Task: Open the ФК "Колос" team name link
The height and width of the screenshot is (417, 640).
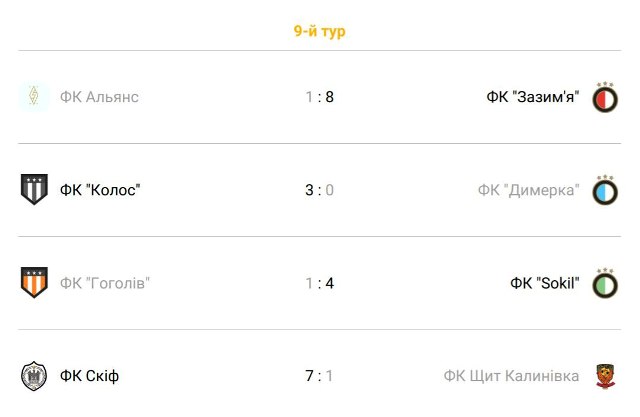Action: [x=100, y=190]
